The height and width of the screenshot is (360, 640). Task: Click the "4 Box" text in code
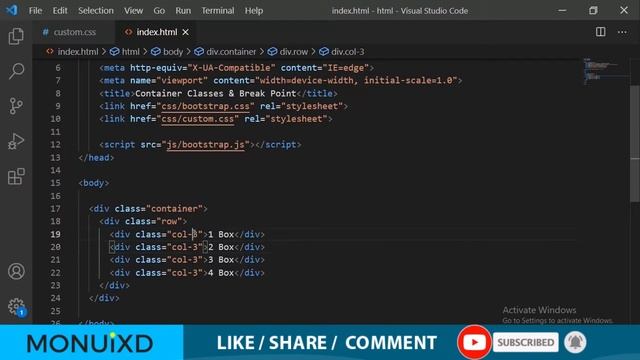click(x=221, y=273)
